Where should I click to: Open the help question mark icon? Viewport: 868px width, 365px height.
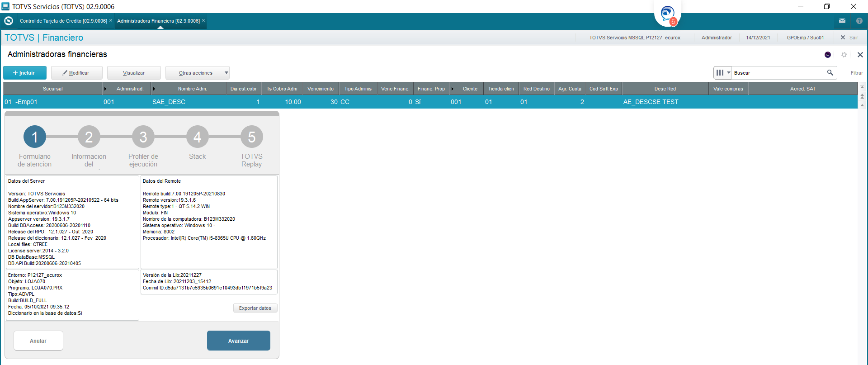859,21
